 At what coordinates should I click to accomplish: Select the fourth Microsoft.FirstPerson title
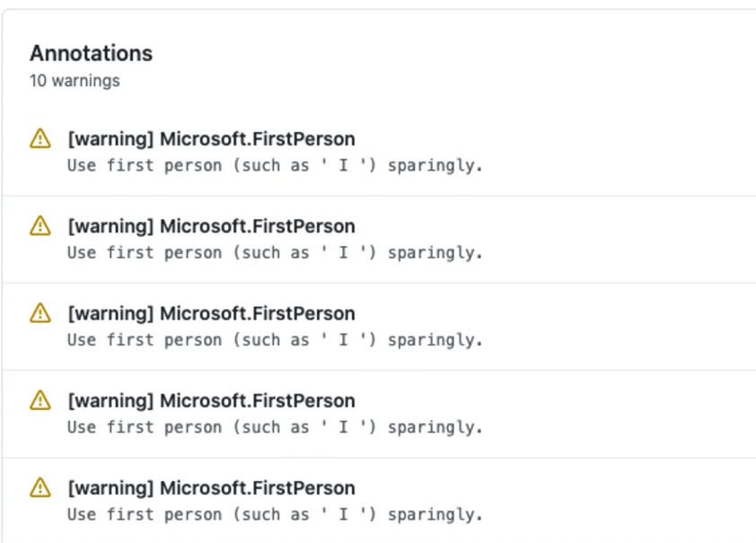pos(211,400)
